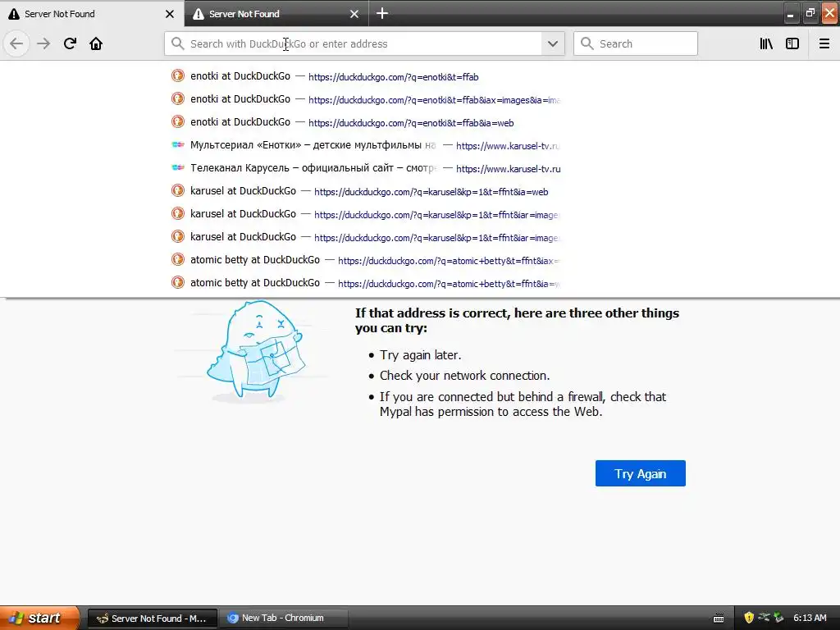Open Мультсериал «Енотки» suggestion
This screenshot has height=630, width=840.
[x=364, y=145]
